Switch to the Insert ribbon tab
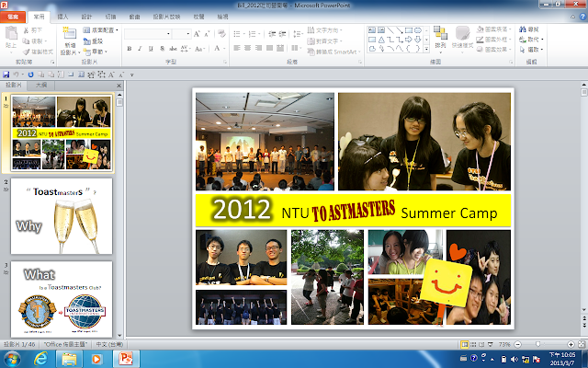588x368 pixels. click(x=62, y=17)
